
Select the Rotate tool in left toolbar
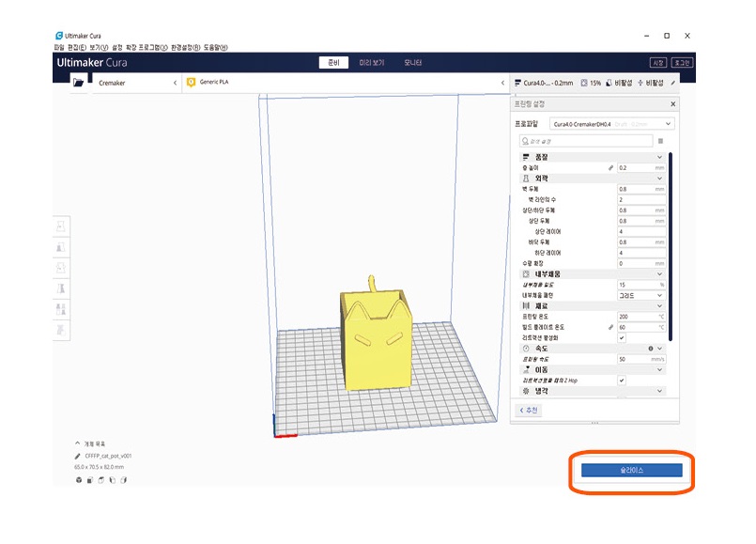pos(61,268)
